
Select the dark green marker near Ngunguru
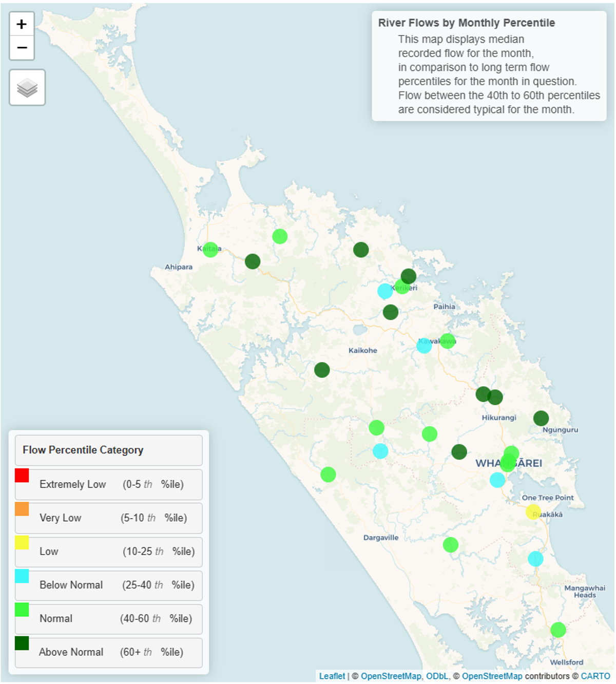click(x=541, y=419)
